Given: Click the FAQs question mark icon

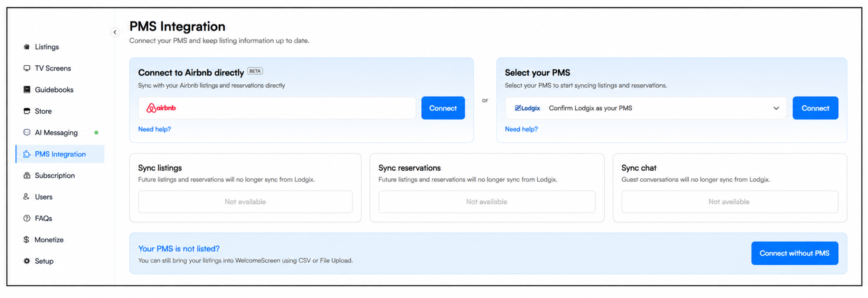Looking at the screenshot, I should pos(27,218).
